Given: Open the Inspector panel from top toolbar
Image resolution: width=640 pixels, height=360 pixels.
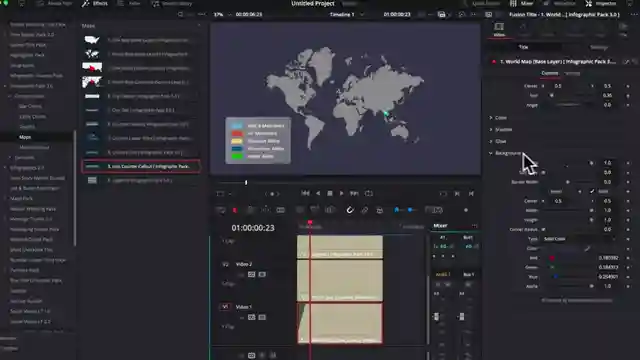Looking at the screenshot, I should 600,4.
